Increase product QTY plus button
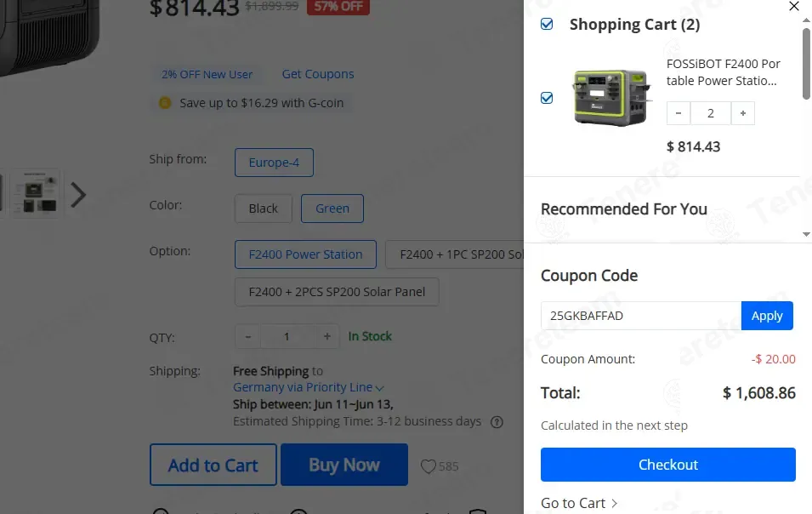Screen dimensions: 812x514 327,336
